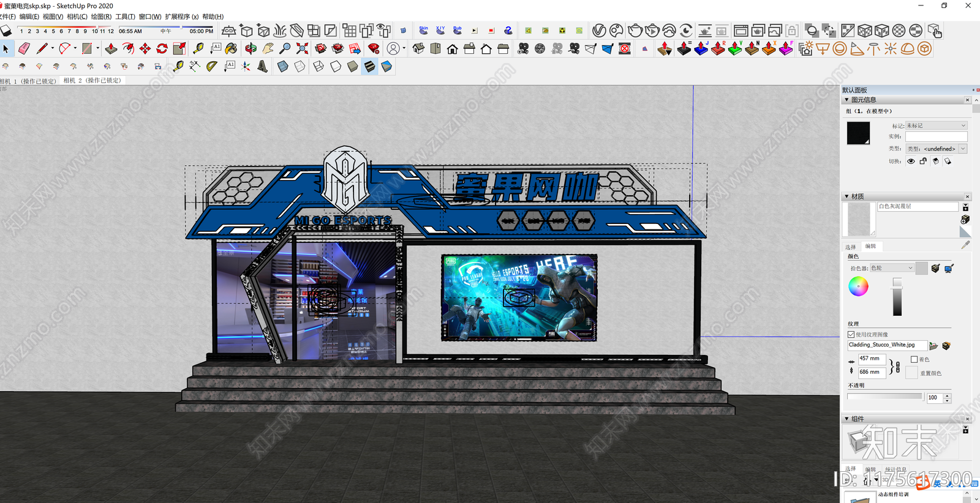Viewport: 980px width, 503px height.
Task: Open Line tool variant dropdown arrow
Action: pyautogui.click(x=52, y=48)
